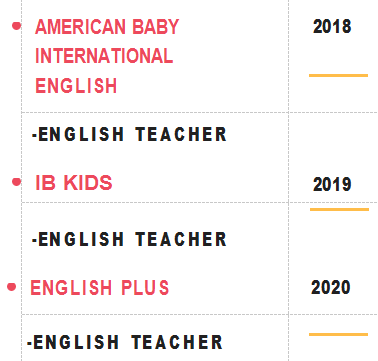Click the red bullet beside AMERICAN BABY
The height and width of the screenshot is (361, 378).
click(16, 26)
